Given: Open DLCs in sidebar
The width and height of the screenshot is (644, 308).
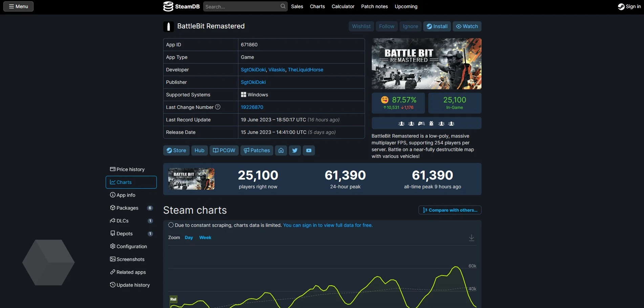Looking at the screenshot, I should pos(131,221).
